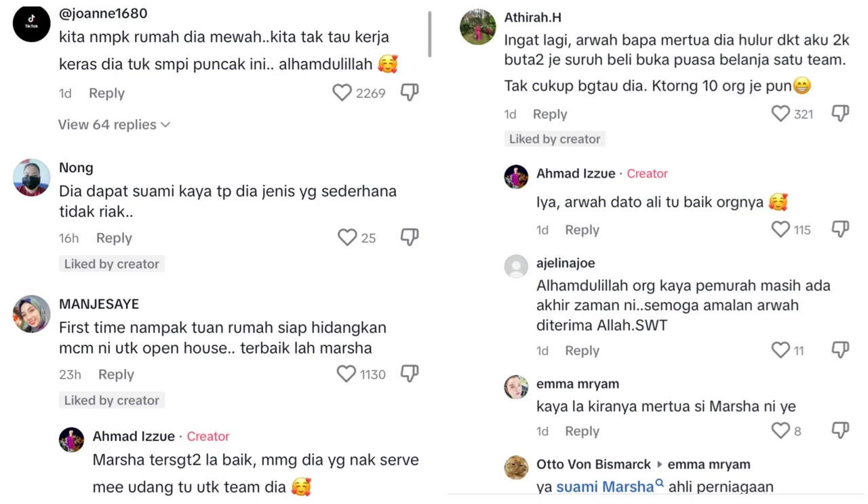Click the comments scrollbar
This screenshot has height=504, width=868.
click(x=430, y=34)
